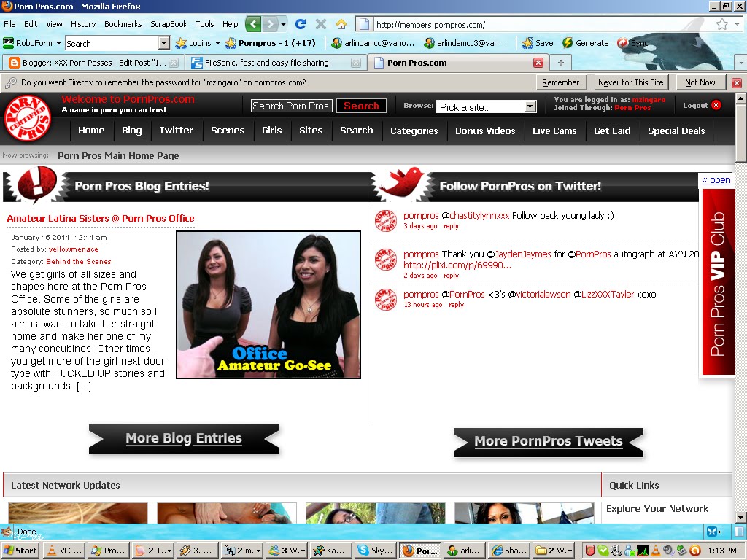Screen dimensions: 747x560
Task: Click the system tray clock showing 1:13 PM
Action: point(721,551)
